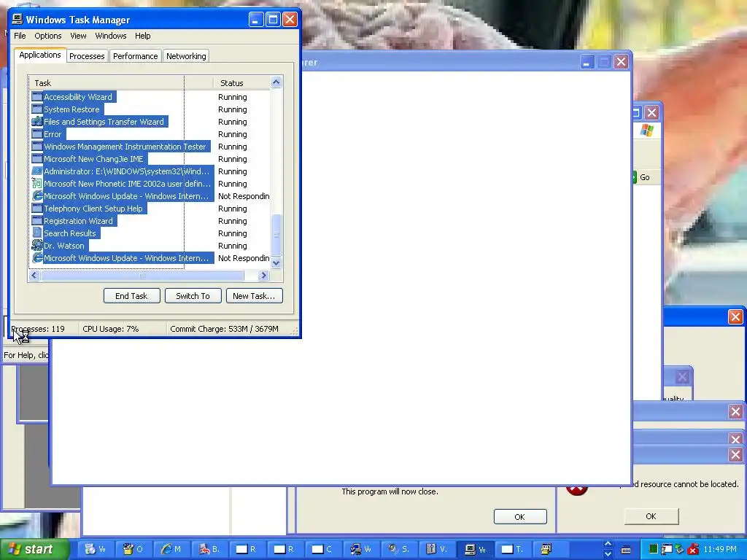Open the Windows menu
This screenshot has height=560, width=747.
(111, 36)
